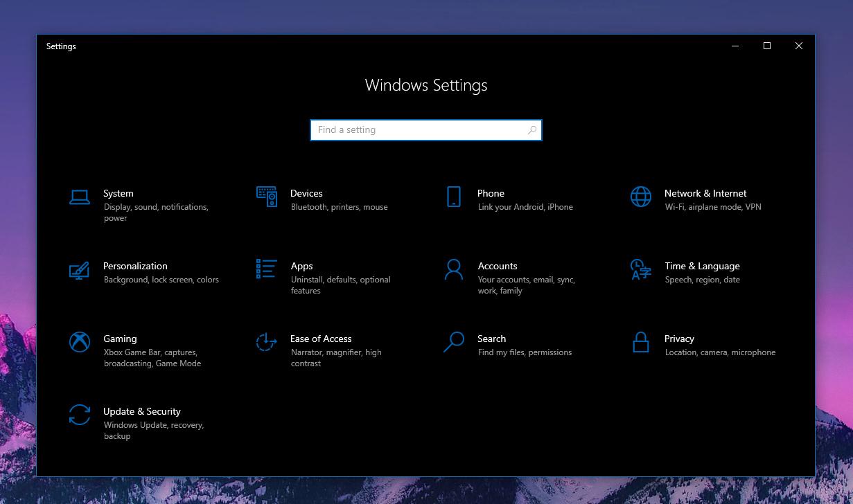853x504 pixels.
Task: Click "Location, camera, microphone" description
Action: tap(720, 352)
